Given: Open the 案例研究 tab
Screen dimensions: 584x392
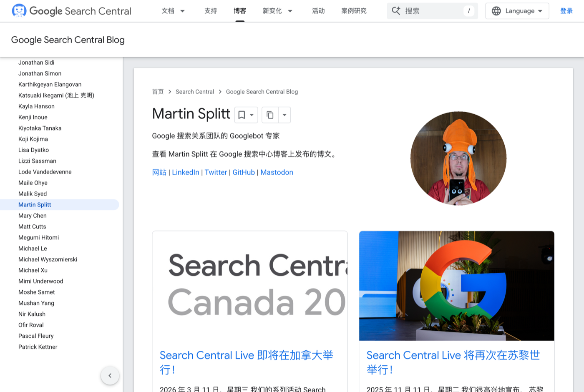Looking at the screenshot, I should pos(354,11).
